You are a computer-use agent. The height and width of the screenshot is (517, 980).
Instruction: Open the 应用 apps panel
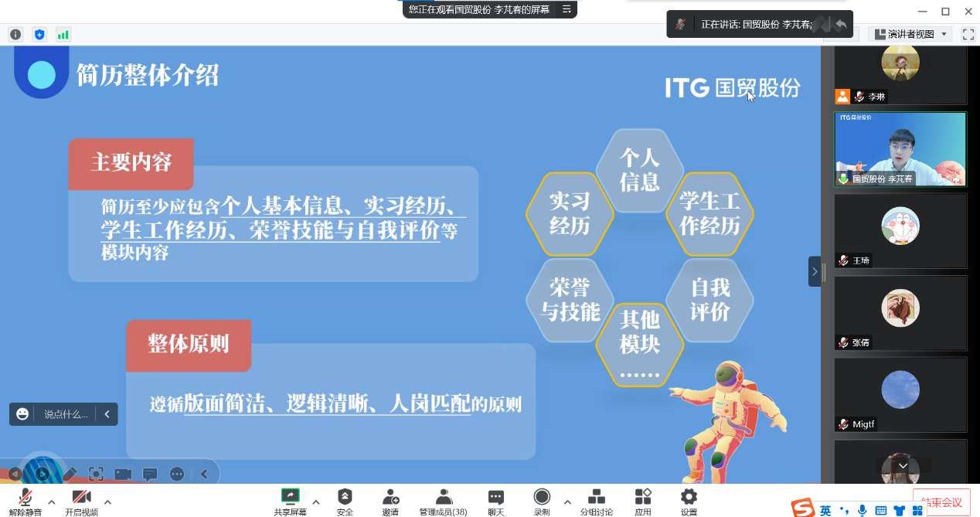[x=643, y=502]
